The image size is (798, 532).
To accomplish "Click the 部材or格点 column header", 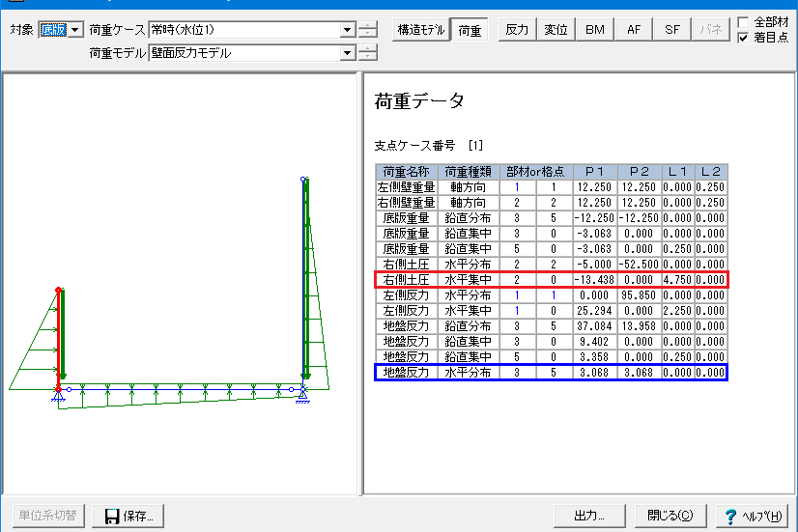I will [535, 172].
